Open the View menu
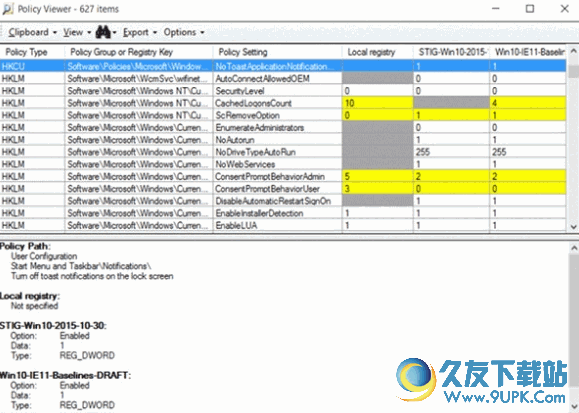Screen dimensions: 579x413 [73, 33]
